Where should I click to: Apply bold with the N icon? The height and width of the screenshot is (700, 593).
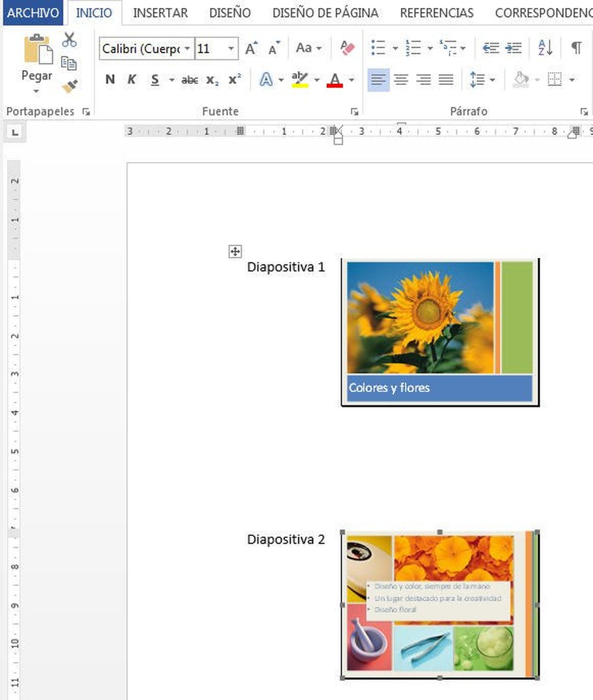[x=109, y=79]
